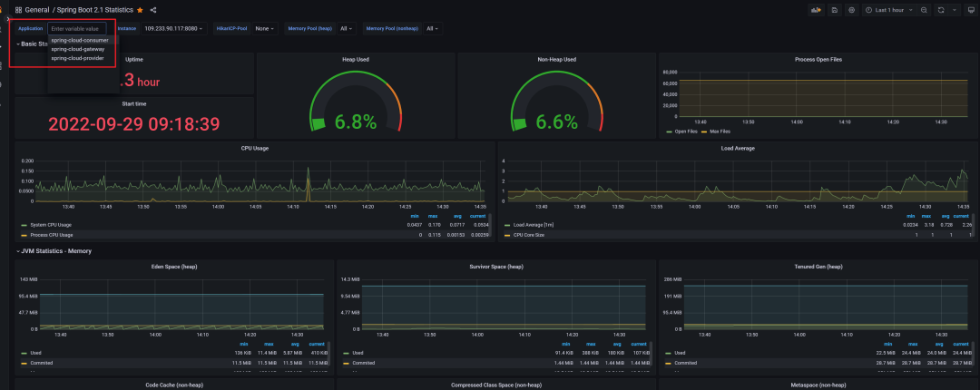Open the Instance variable dropdown

[x=175, y=28]
